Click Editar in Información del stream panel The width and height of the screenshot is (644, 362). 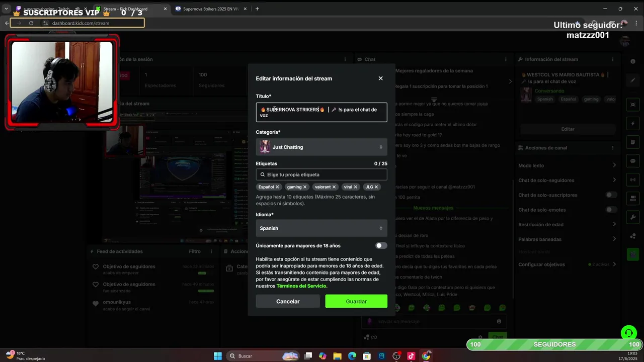click(568, 129)
